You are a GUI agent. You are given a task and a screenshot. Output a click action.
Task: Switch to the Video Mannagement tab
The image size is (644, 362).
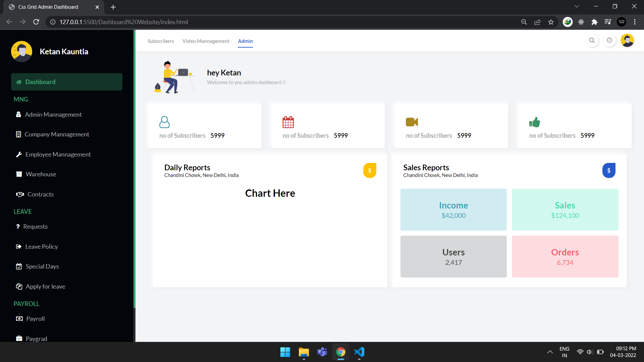coord(206,41)
